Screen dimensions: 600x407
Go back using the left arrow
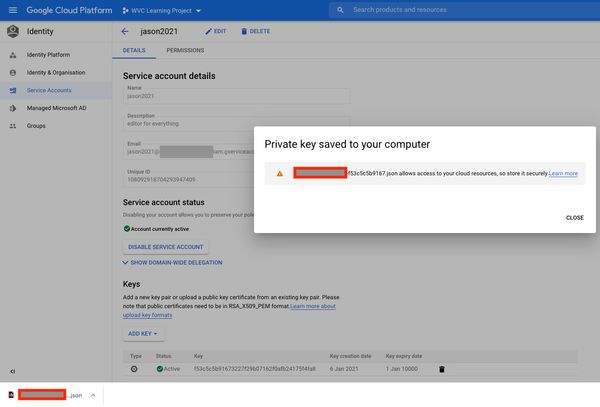click(x=125, y=31)
